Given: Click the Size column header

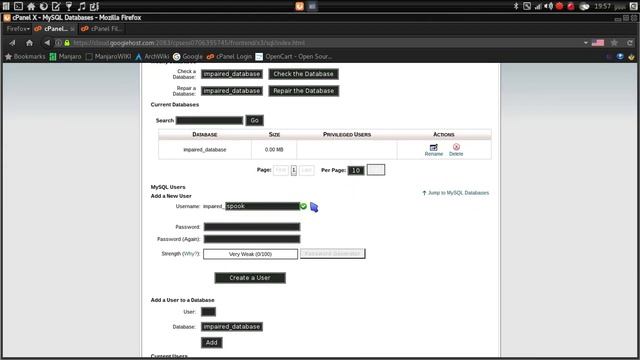Looking at the screenshot, I should coord(274,134).
